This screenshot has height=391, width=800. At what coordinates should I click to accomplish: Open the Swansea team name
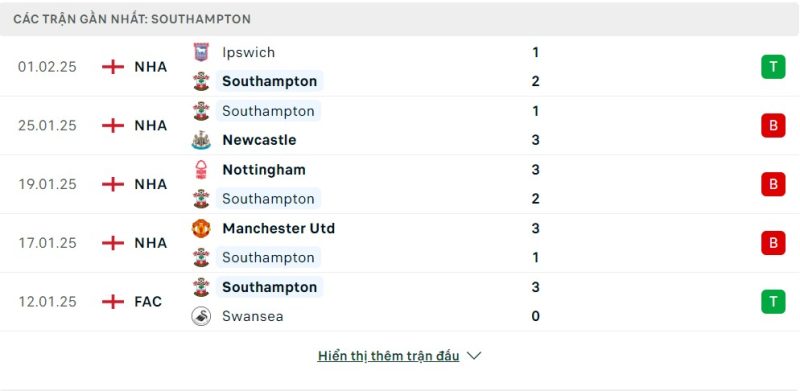[253, 316]
